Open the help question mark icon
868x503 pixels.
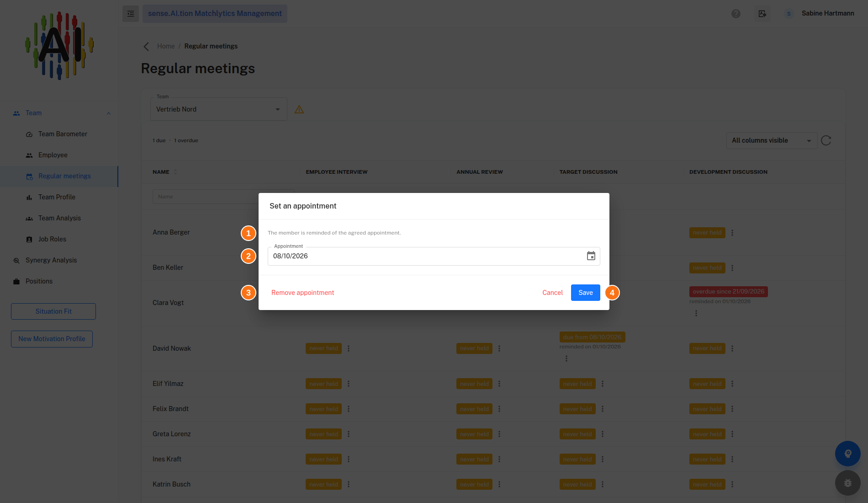736,14
